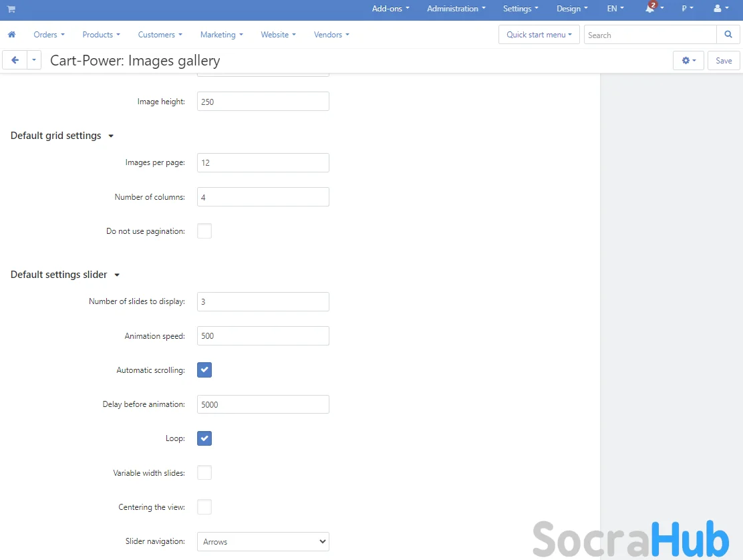The image size is (743, 560).
Task: Open the Products menu
Action: pyautogui.click(x=101, y=35)
